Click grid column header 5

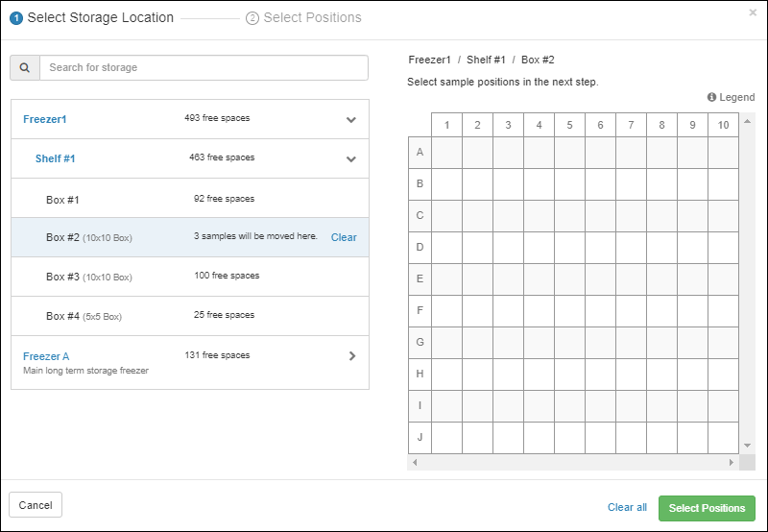pyautogui.click(x=569, y=125)
